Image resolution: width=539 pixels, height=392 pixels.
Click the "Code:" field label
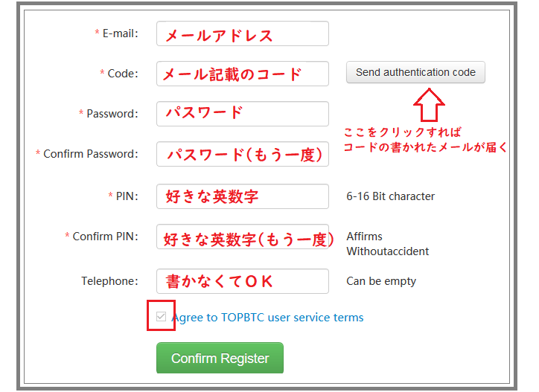pos(123,74)
